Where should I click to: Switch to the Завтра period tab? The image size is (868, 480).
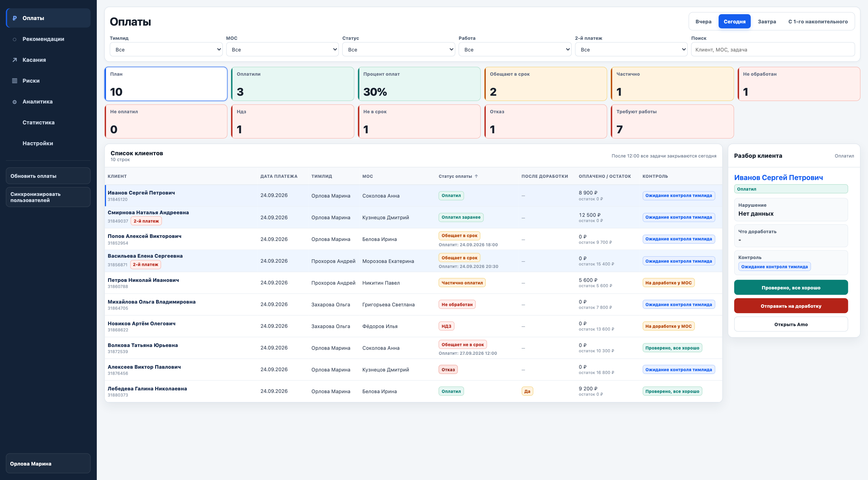(x=767, y=22)
